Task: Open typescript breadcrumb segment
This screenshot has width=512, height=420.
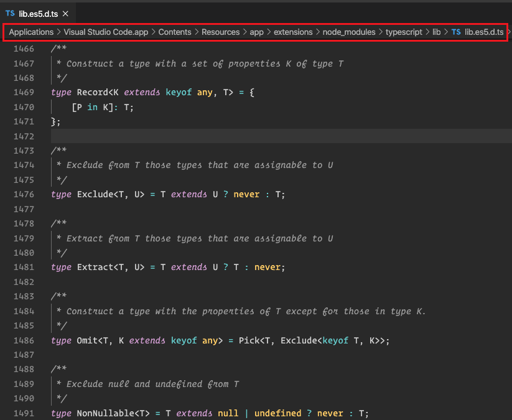Action: (x=404, y=32)
